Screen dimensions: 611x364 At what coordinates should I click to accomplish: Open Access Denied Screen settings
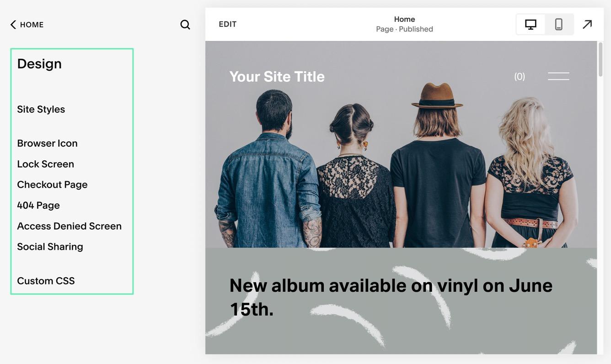(x=69, y=226)
